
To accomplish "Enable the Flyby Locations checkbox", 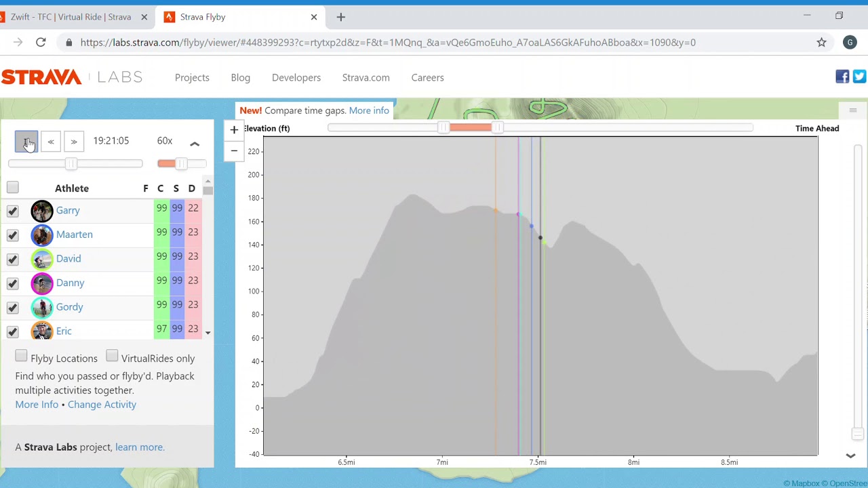I will (x=21, y=357).
